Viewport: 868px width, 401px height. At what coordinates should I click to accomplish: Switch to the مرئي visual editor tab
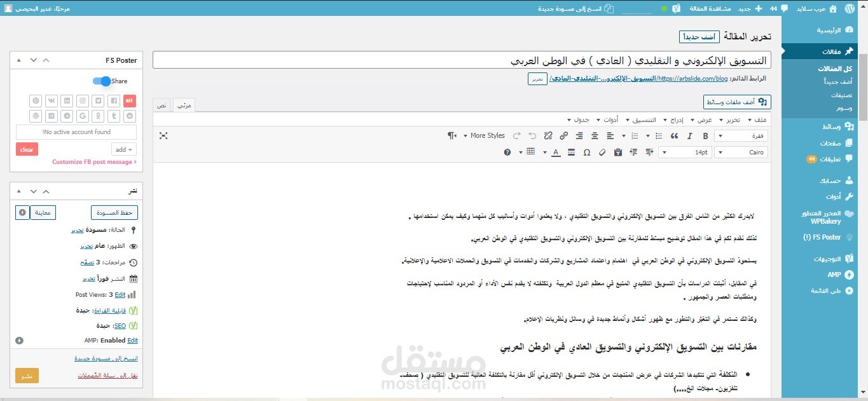click(183, 105)
